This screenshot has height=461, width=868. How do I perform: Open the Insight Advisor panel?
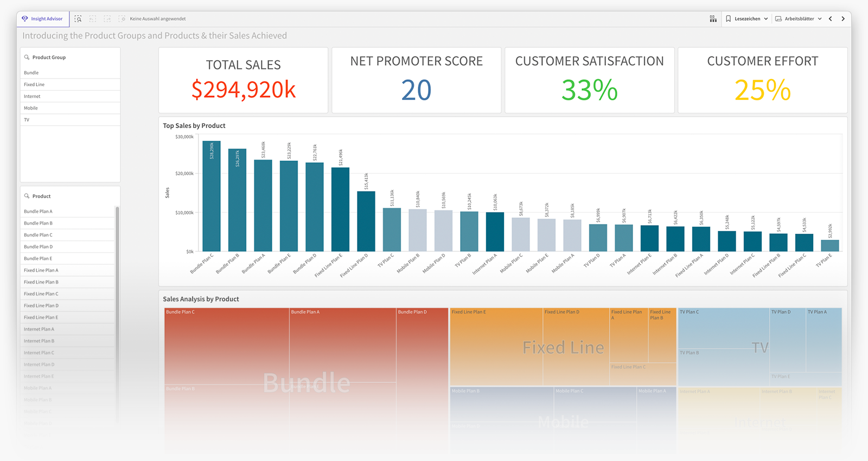point(42,19)
